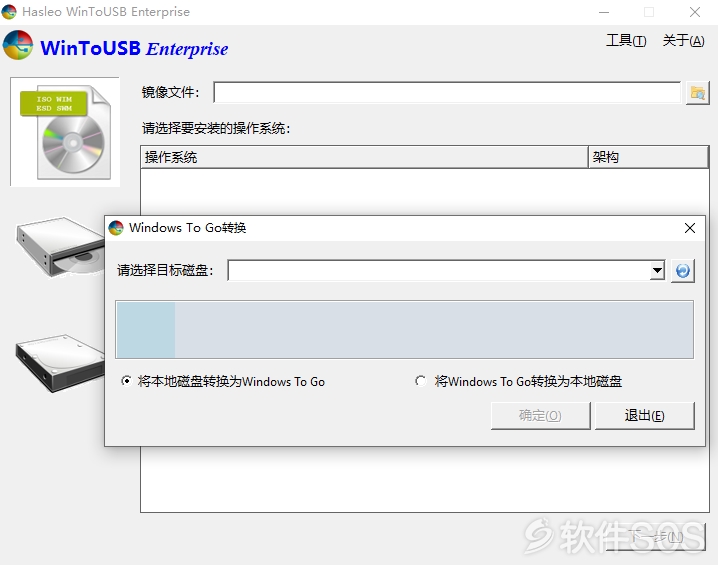Select the CD/DVD drive source icon
The image size is (718, 565).
pos(60,247)
